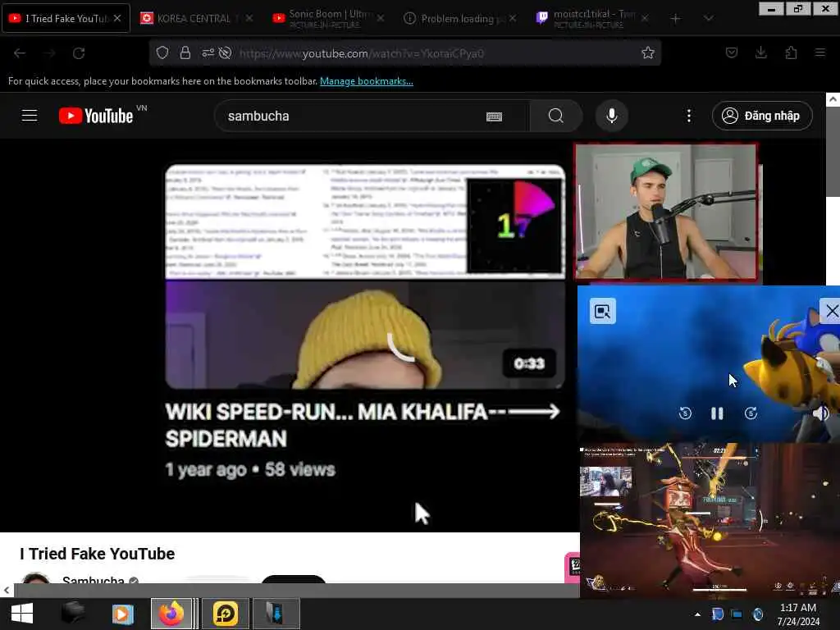Open Firefox from the taskbar
This screenshot has width=840, height=630.
click(171, 614)
